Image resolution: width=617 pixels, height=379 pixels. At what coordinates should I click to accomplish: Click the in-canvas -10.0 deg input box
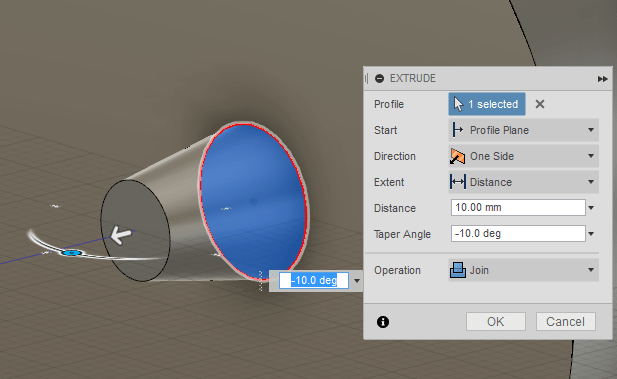click(314, 280)
